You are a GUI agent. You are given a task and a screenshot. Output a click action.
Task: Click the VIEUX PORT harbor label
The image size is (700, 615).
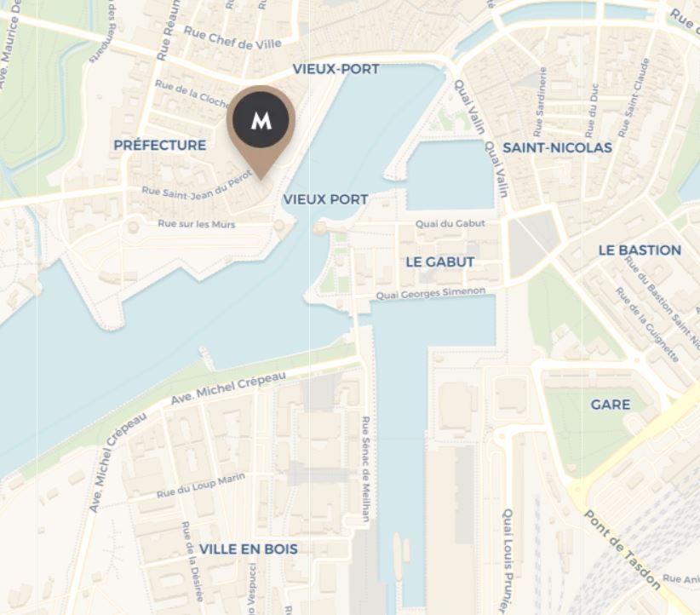326,199
